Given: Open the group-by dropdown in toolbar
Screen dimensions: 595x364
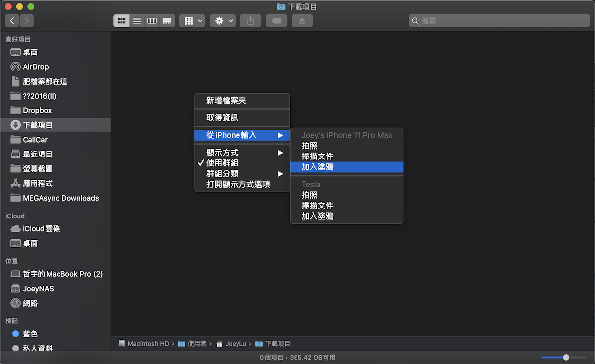Looking at the screenshot, I should pos(192,21).
